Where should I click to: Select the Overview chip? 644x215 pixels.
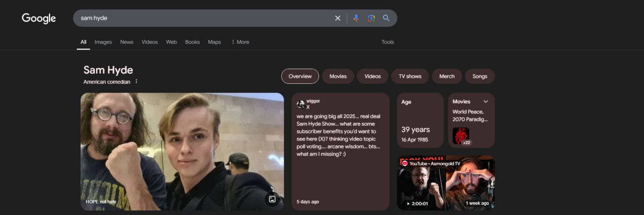tap(300, 76)
